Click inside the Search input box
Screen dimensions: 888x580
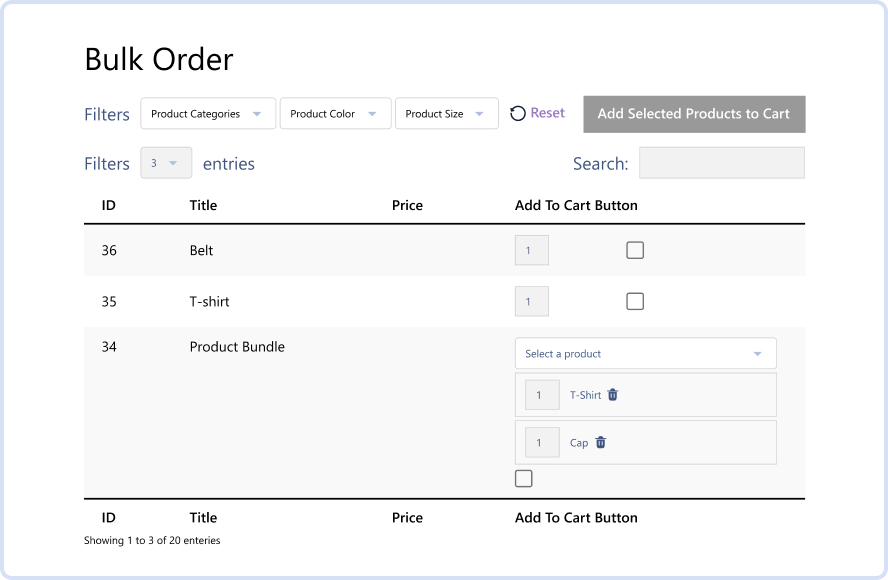coord(722,162)
